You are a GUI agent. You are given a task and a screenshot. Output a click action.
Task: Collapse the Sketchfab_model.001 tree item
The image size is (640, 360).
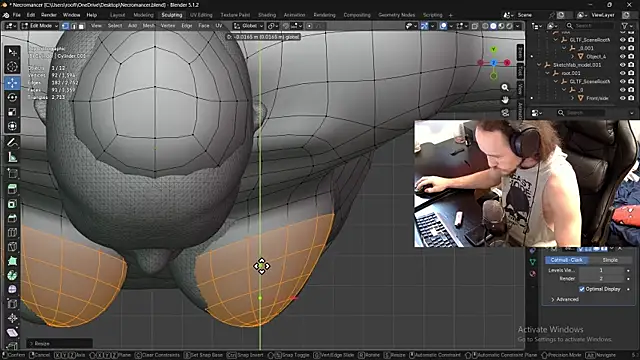point(539,65)
